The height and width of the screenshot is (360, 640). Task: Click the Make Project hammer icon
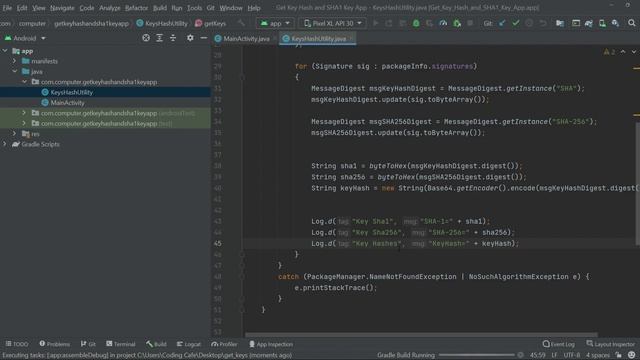(241, 23)
